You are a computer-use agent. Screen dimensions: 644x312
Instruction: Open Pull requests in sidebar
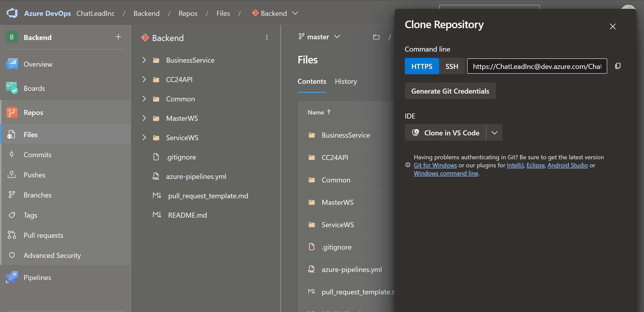coord(43,235)
